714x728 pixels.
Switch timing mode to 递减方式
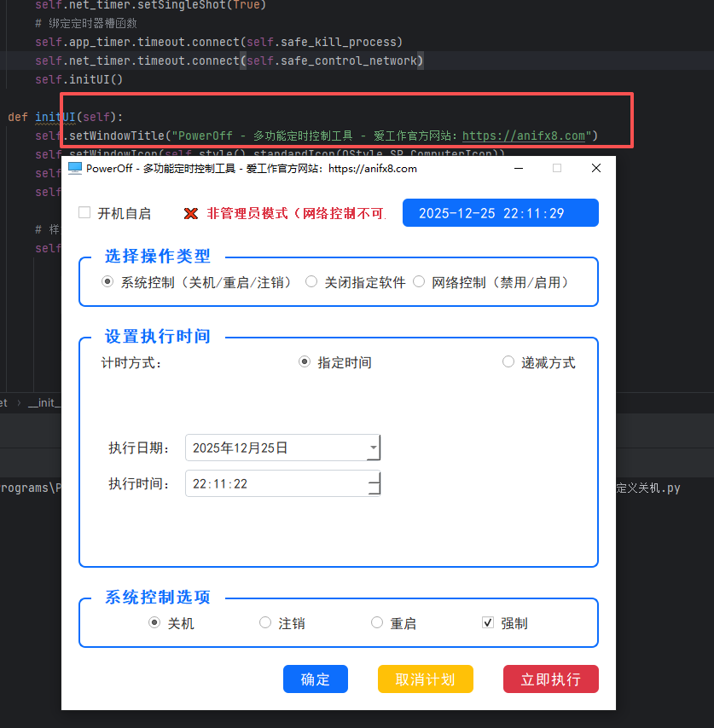coord(508,362)
